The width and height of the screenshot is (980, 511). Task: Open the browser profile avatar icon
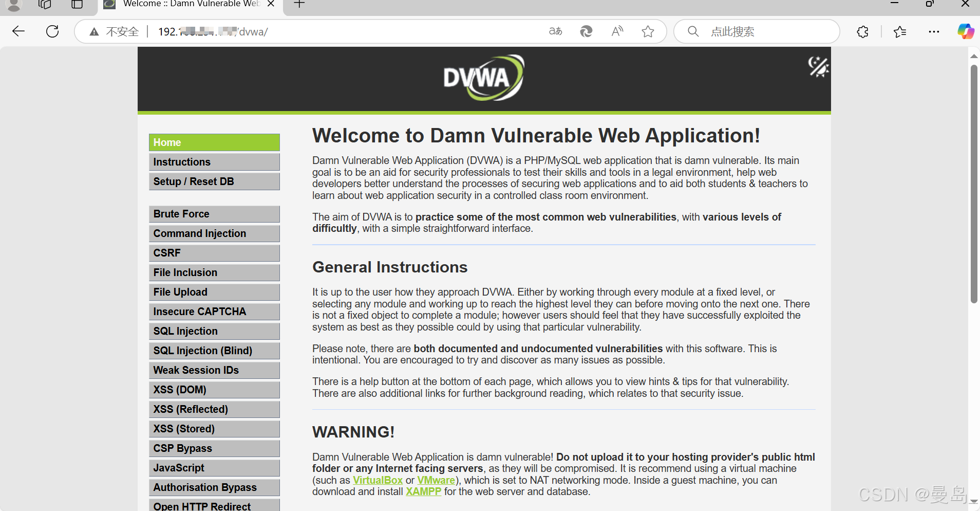click(14, 5)
